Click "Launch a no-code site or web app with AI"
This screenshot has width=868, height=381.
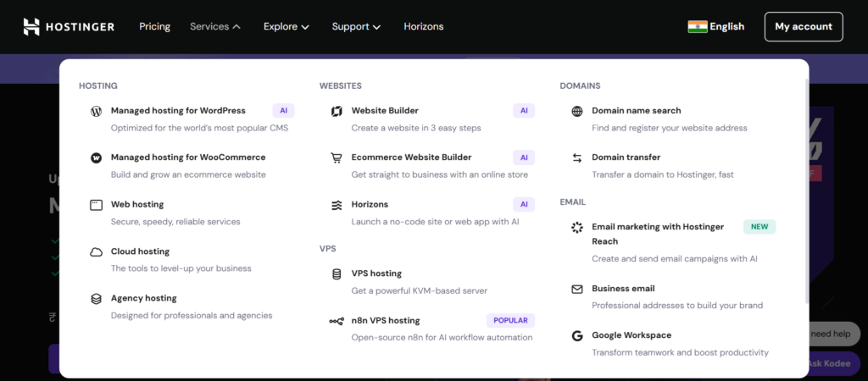click(435, 222)
